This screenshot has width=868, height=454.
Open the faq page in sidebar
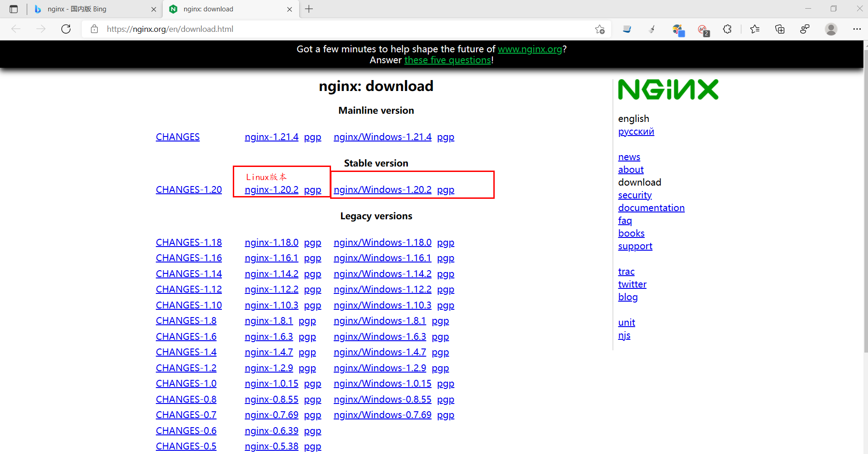(x=625, y=221)
